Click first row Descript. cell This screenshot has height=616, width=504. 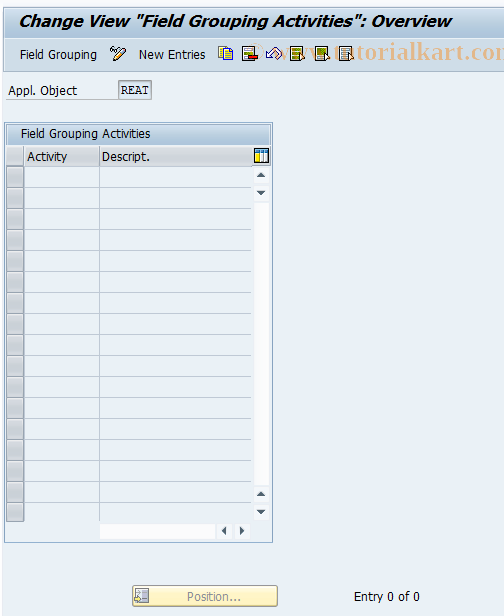176,177
